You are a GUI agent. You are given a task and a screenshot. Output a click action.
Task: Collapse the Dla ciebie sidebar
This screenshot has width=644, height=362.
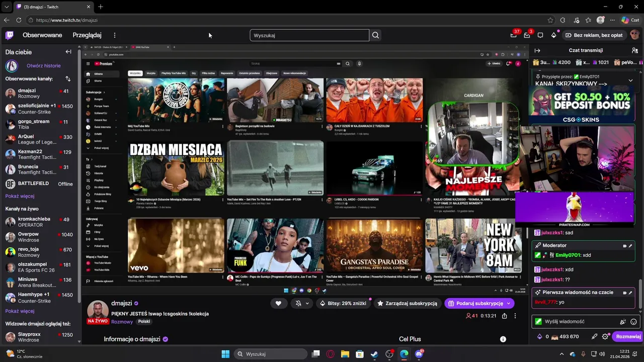[68, 52]
